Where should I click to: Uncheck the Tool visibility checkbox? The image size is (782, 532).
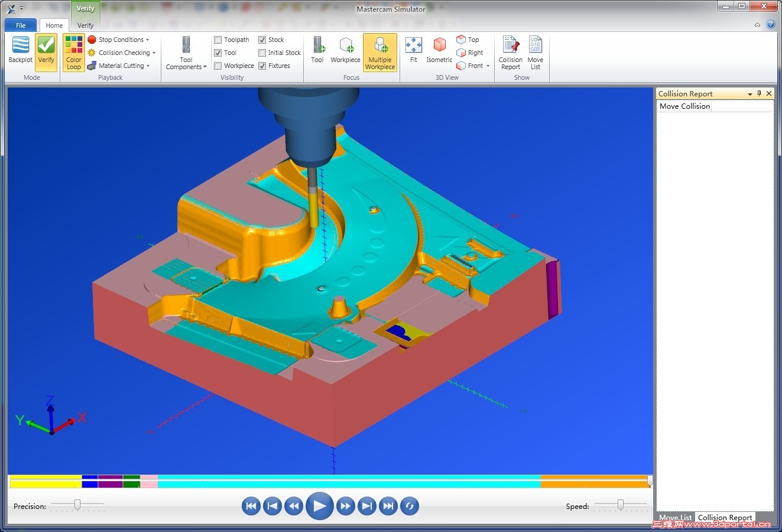[218, 53]
